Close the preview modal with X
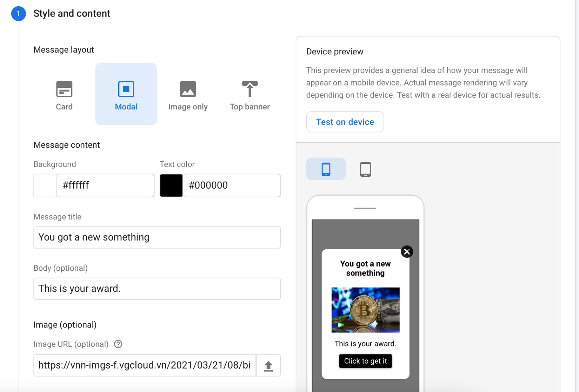 tap(407, 252)
